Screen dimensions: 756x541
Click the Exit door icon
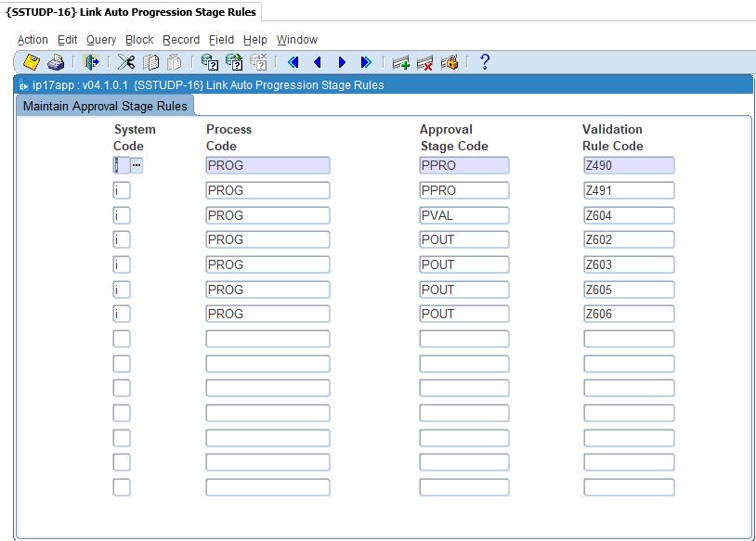(91, 62)
